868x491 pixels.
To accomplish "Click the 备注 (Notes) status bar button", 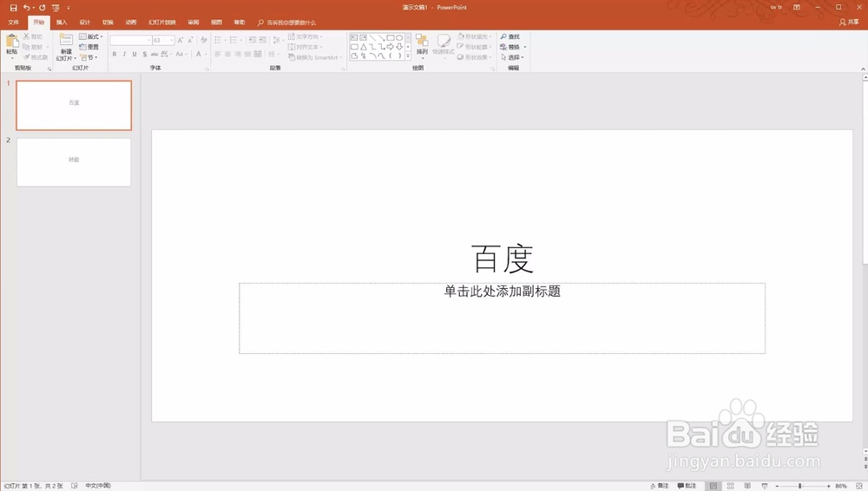I will pyautogui.click(x=660, y=486).
